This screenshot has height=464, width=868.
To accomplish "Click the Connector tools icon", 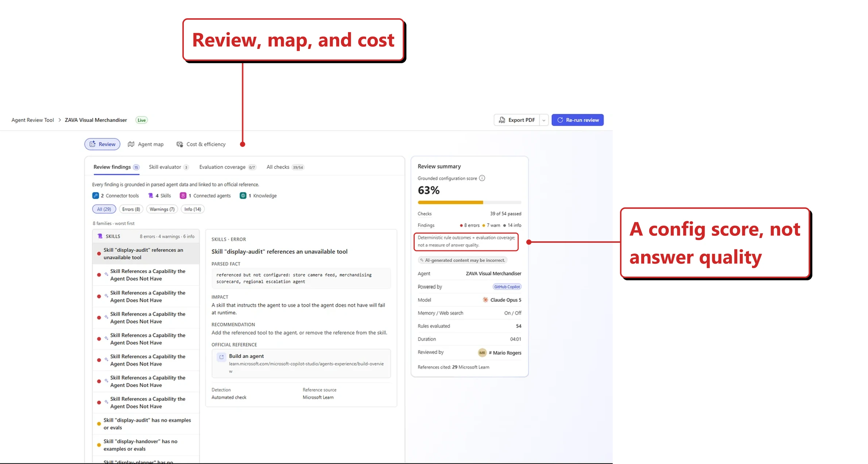I will click(x=96, y=196).
